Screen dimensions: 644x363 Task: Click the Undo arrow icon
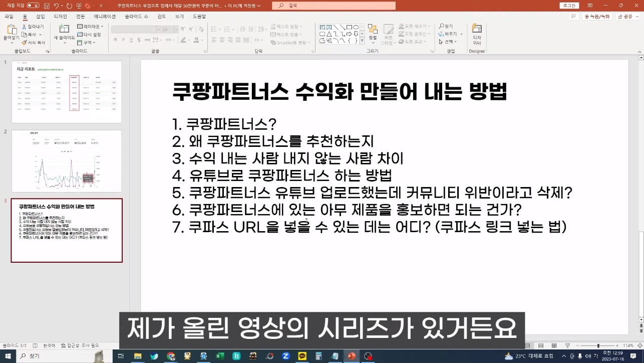(56, 6)
